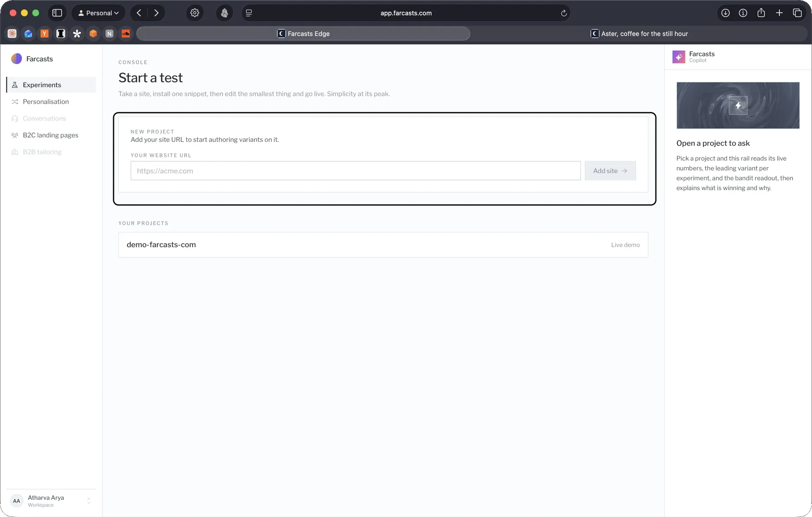This screenshot has height=517, width=812.
Task: Click the Start a test heading
Action: click(150, 78)
